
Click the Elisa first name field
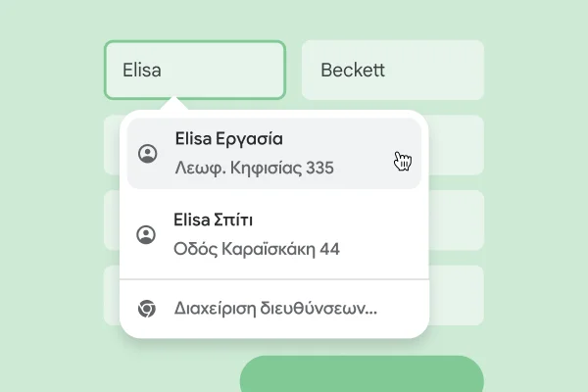[194, 70]
